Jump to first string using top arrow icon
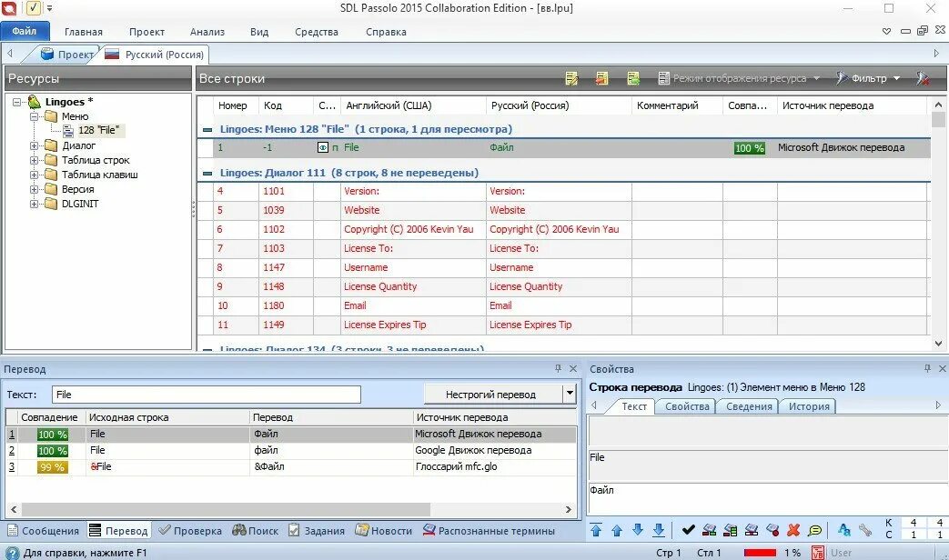This screenshot has width=949, height=560. (x=596, y=530)
